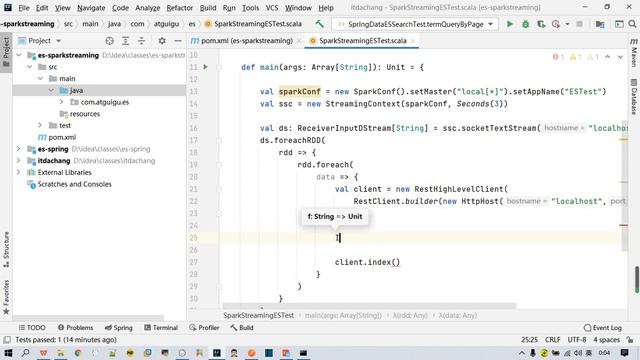Image resolution: width=640 pixels, height=360 pixels.
Task: Click UTF-8 encoding in status bar
Action: click(577, 340)
